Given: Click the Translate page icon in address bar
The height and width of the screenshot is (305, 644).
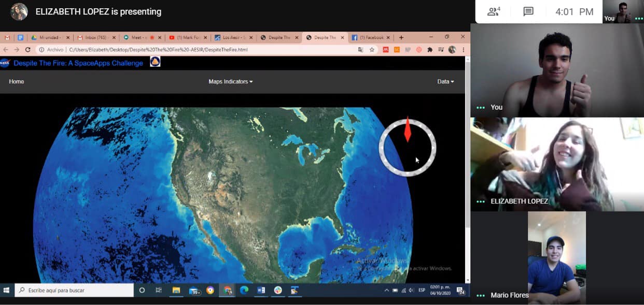Looking at the screenshot, I should tap(360, 50).
